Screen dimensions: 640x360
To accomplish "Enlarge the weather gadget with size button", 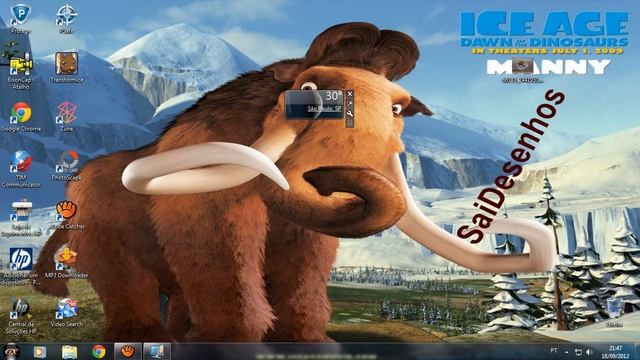I will pyautogui.click(x=350, y=104).
